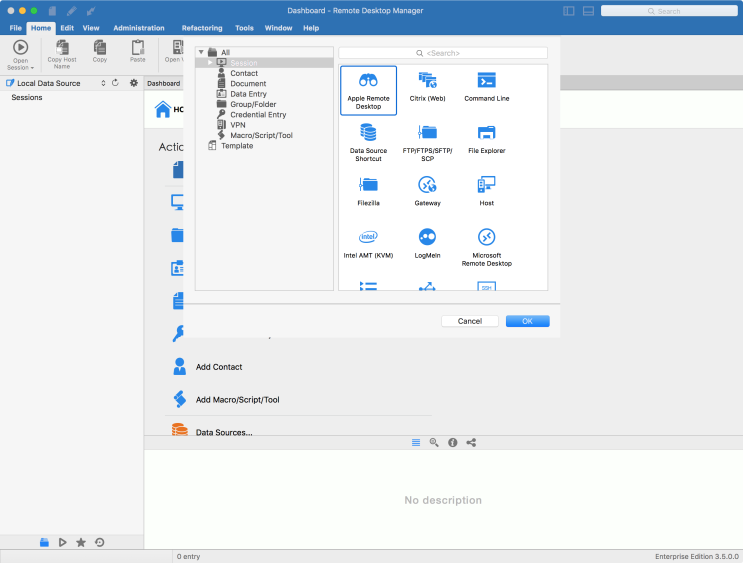Click the magnifier icon in details pane
Screen dimensions: 743x563
pyautogui.click(x=434, y=442)
